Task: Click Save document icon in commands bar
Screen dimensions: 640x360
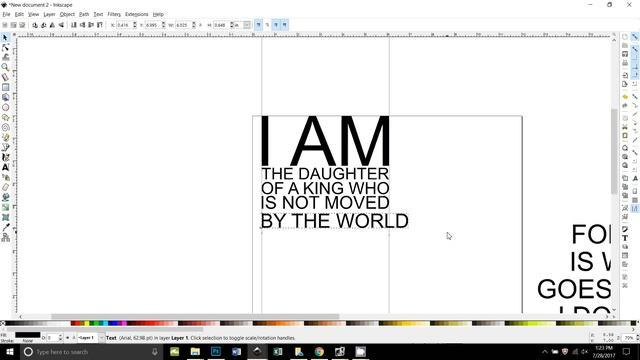Action: pos(625,54)
